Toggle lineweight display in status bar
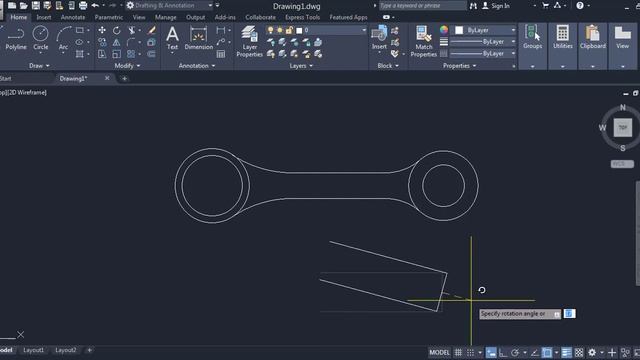640x360 pixels. click(567, 353)
